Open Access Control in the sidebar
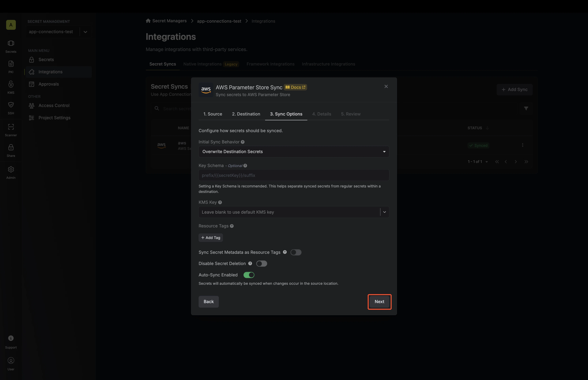The image size is (588, 380). click(59, 106)
